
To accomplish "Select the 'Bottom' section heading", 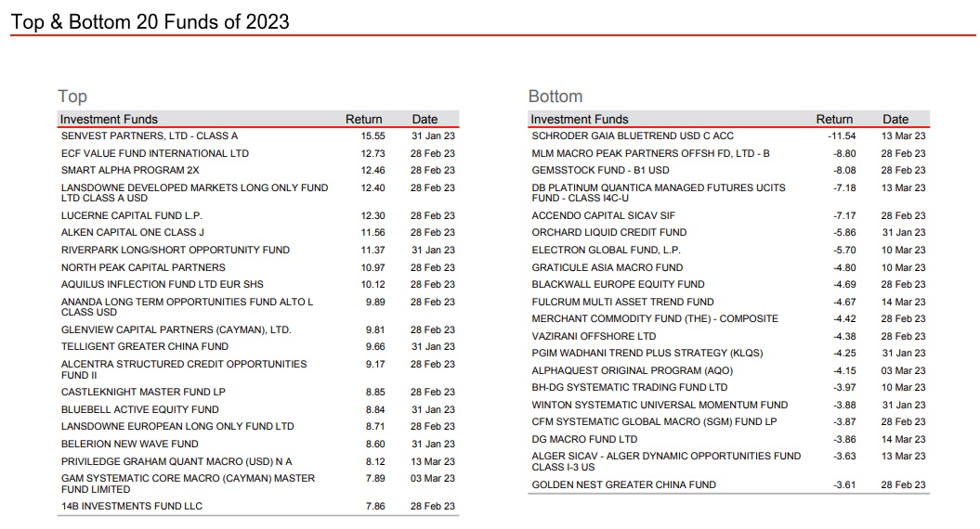I will (x=555, y=97).
